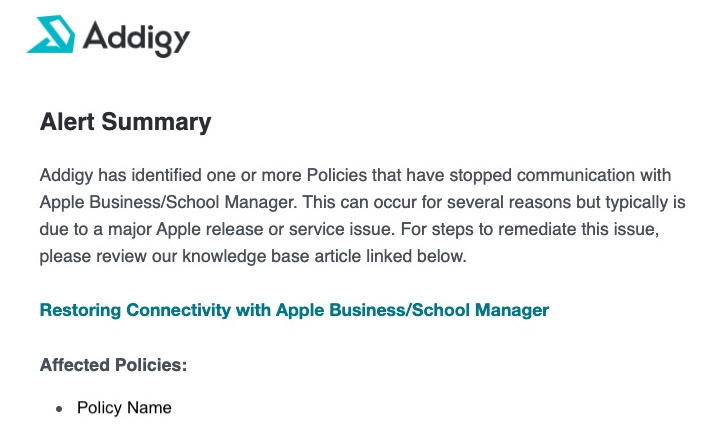Image resolution: width=728 pixels, height=424 pixels.
Task: Click 'Restoring Connectivity' at link start
Action: pyautogui.click(x=135, y=310)
